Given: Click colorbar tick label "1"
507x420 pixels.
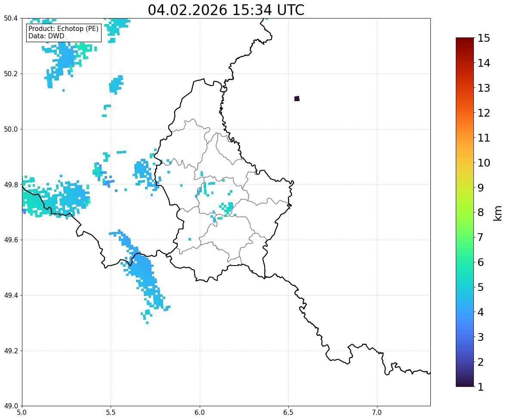Looking at the screenshot, I should click(480, 387).
